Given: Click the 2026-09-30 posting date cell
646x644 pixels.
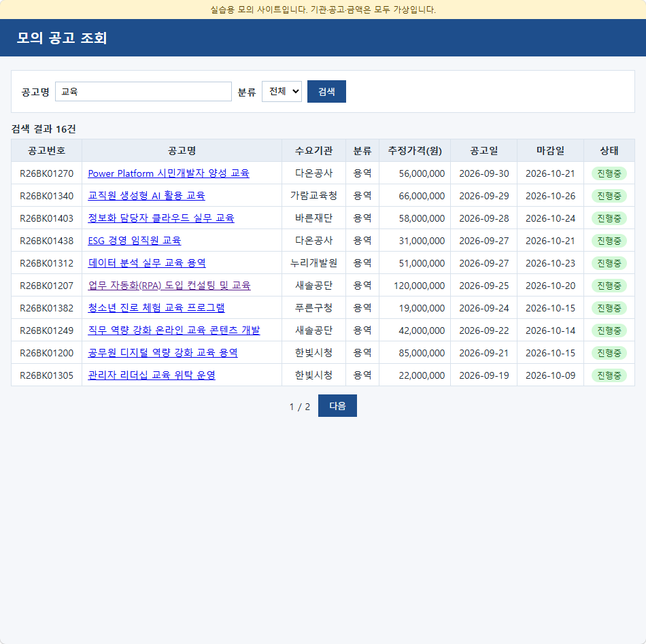Looking at the screenshot, I should click(483, 173).
